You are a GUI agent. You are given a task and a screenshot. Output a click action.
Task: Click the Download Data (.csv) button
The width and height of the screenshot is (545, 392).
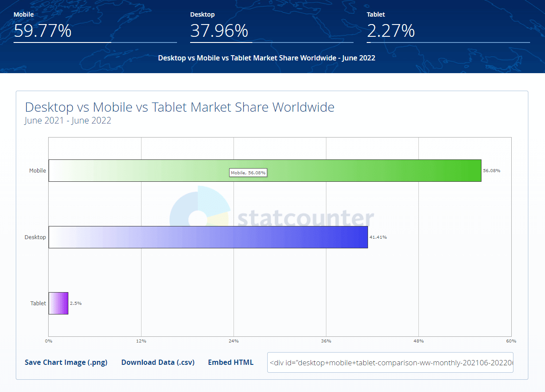click(x=158, y=362)
